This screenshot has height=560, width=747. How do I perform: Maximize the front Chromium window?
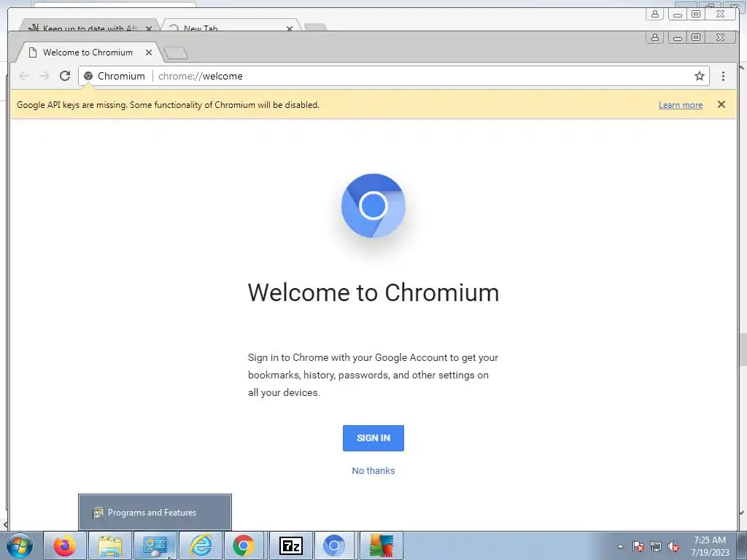(696, 37)
